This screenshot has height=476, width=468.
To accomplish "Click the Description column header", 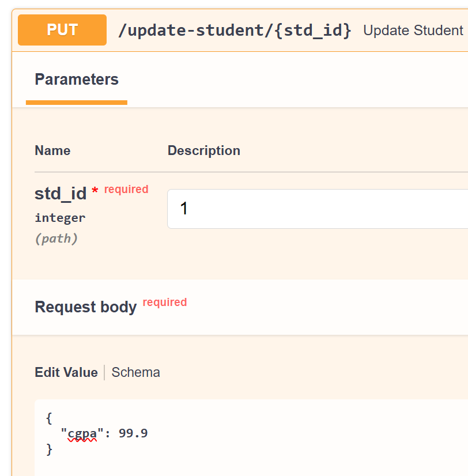I will tap(203, 151).
